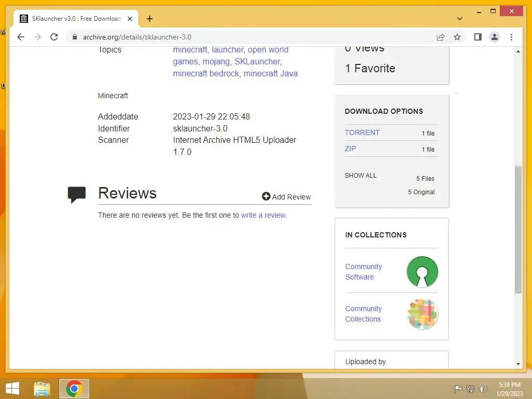
Task: Open the Windows Start button
Action: 12,389
